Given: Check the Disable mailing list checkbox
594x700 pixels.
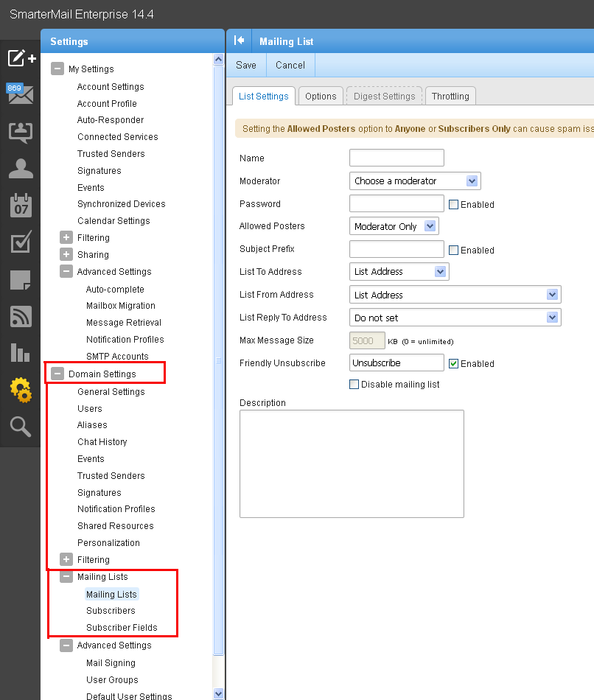Looking at the screenshot, I should click(354, 385).
